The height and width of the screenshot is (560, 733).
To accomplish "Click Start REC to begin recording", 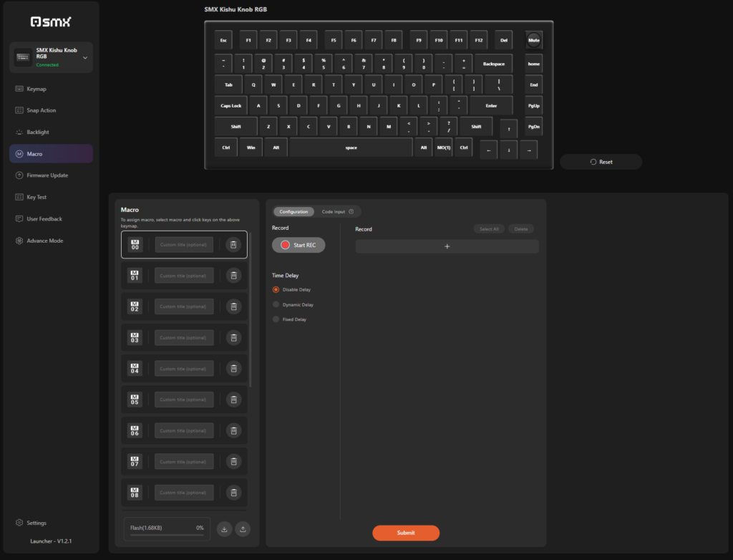I will [298, 245].
